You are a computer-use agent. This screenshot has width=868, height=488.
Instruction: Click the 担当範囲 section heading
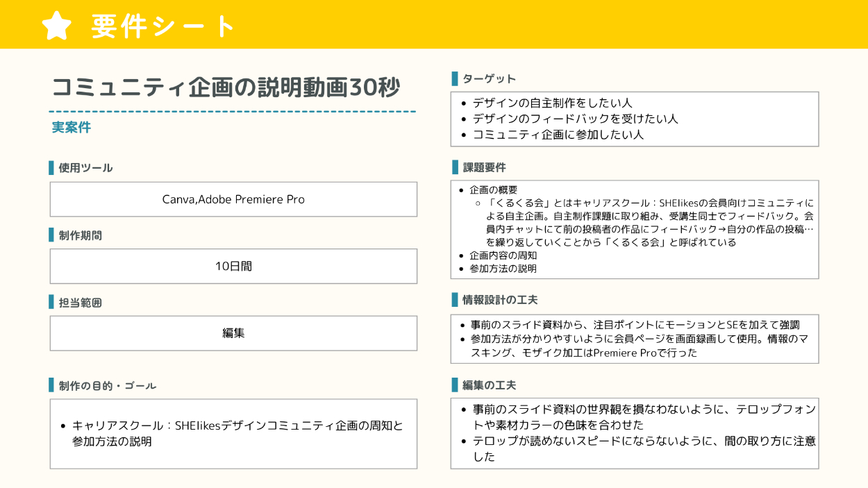pyautogui.click(x=80, y=303)
